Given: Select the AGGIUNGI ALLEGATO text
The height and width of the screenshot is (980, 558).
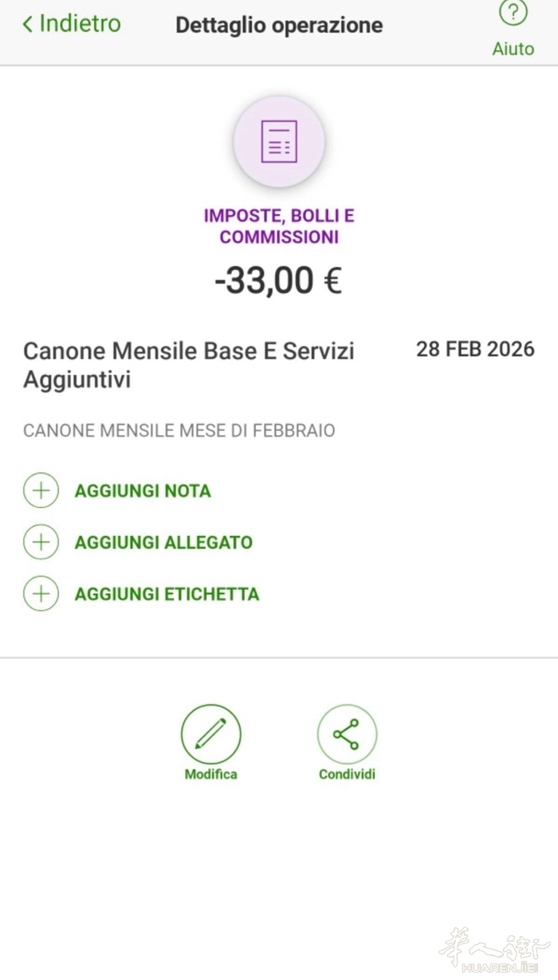Looking at the screenshot, I should click(x=163, y=543).
